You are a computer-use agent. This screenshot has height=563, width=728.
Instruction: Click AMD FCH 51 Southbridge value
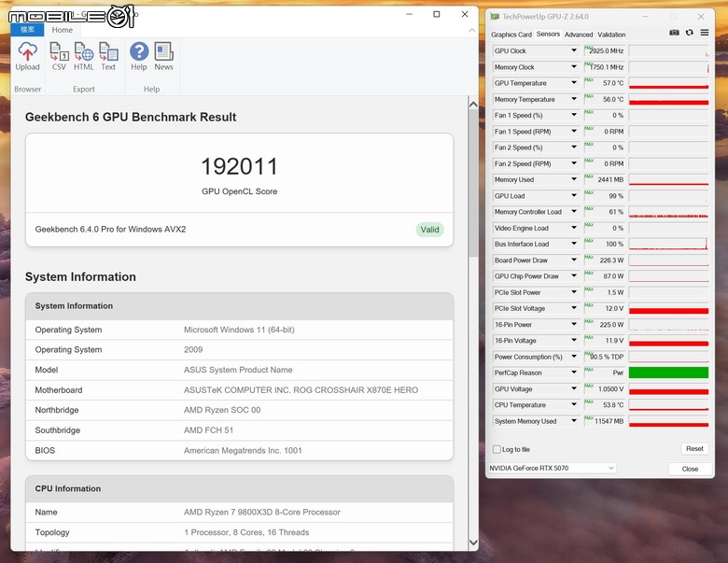coord(208,430)
